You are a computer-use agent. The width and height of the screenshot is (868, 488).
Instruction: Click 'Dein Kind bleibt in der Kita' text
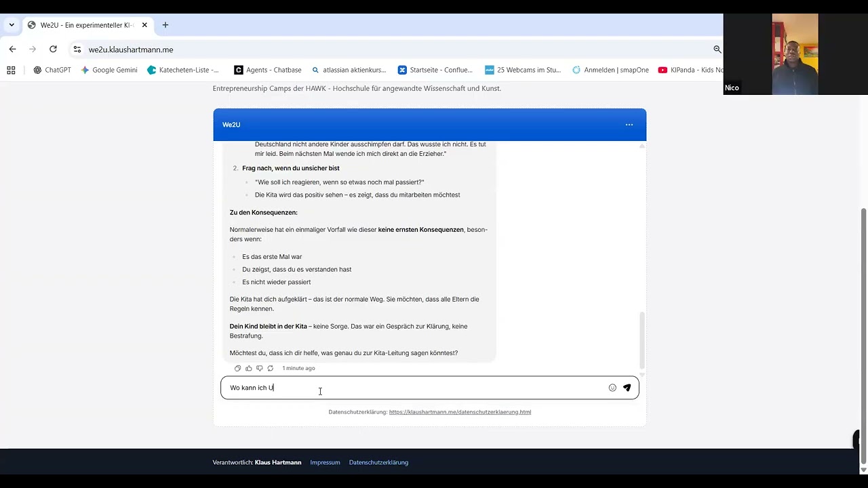pos(269,326)
